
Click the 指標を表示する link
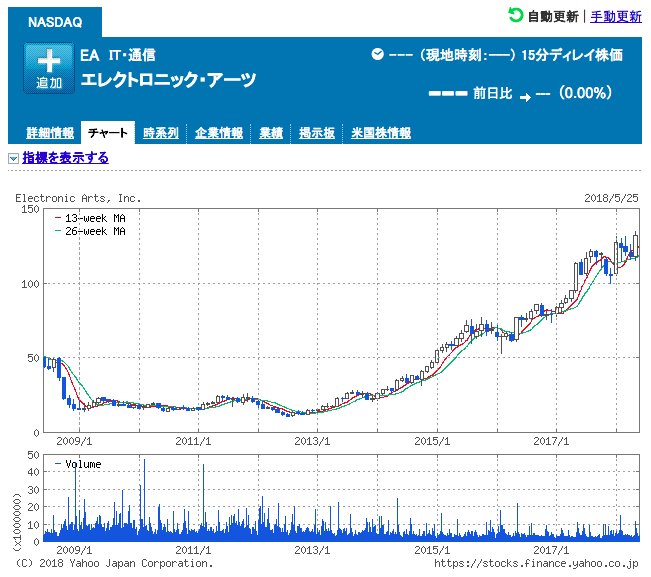(66, 158)
